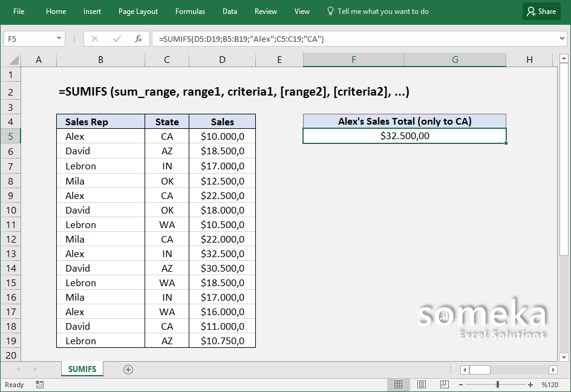Select the SUMIFS sheet tab

click(82, 368)
